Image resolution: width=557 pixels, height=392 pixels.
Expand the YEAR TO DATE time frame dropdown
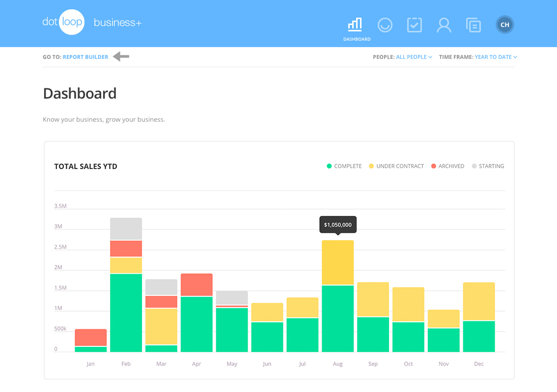[496, 56]
